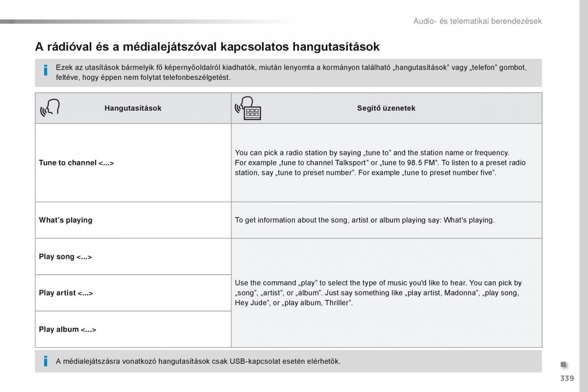
Task: Click the 'Play artist <...>' command cell
Action: [133, 293]
